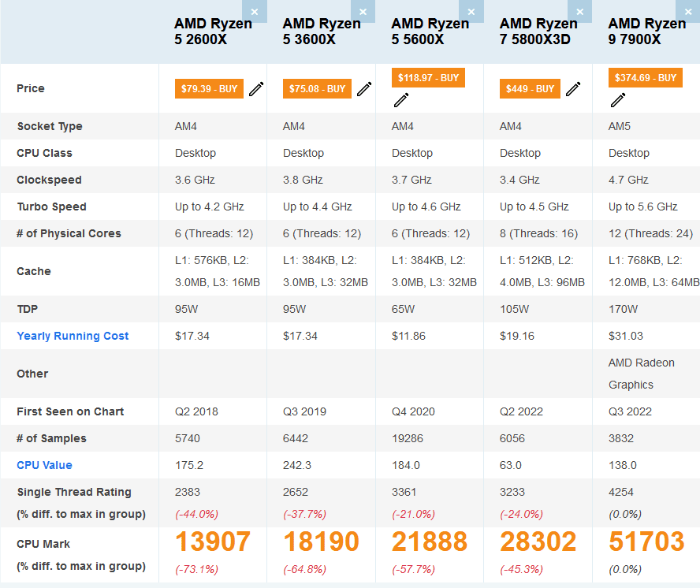The width and height of the screenshot is (700, 588).
Task: Select AMD Ryzen 5 5600X header title
Action: click(430, 32)
